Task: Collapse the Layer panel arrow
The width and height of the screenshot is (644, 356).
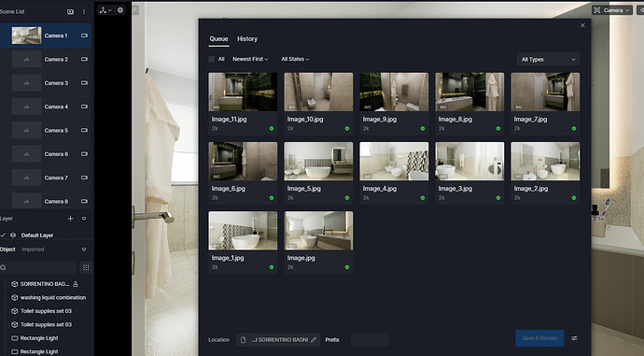Action: [84, 219]
